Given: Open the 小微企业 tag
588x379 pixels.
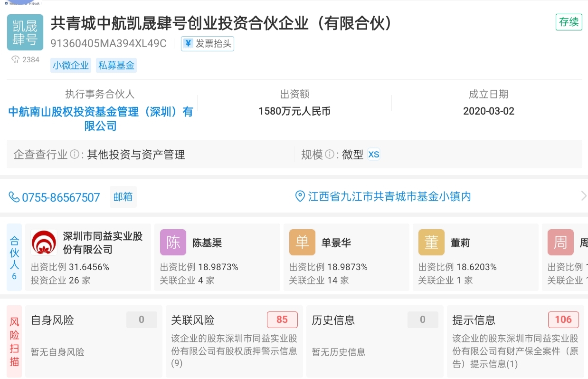Looking at the screenshot, I should (71, 66).
